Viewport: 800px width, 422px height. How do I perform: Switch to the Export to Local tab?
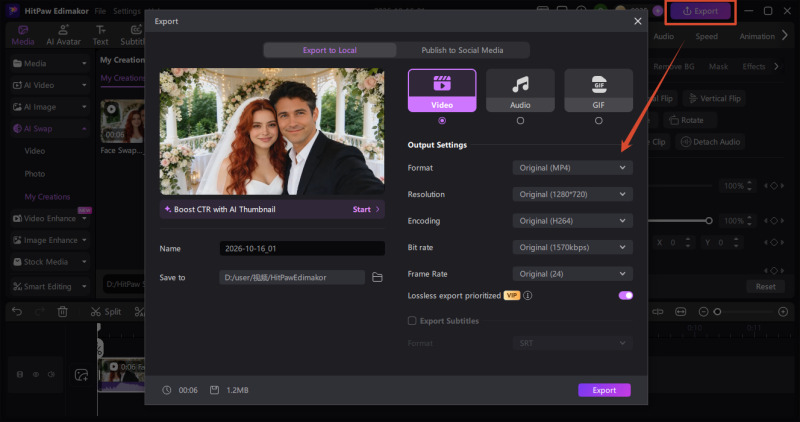point(330,50)
